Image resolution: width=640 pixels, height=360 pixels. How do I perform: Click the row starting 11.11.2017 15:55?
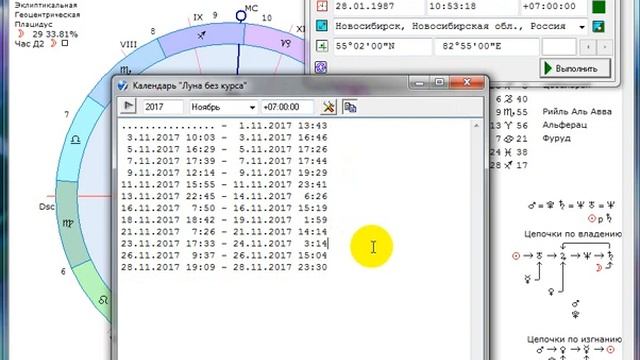click(224, 185)
